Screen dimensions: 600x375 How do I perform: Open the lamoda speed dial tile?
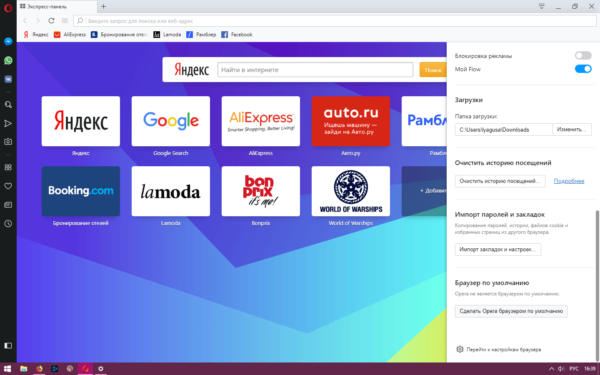[x=171, y=191]
